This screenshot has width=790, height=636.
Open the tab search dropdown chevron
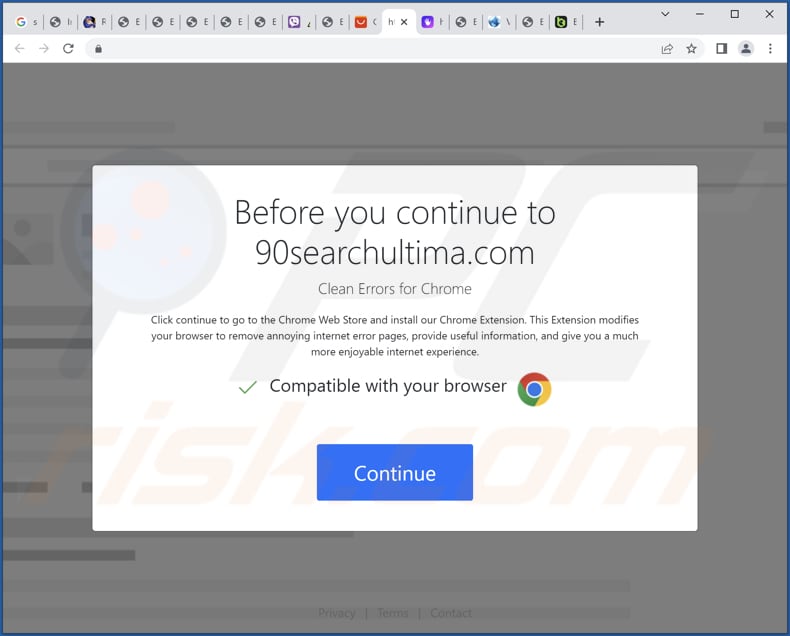665,14
